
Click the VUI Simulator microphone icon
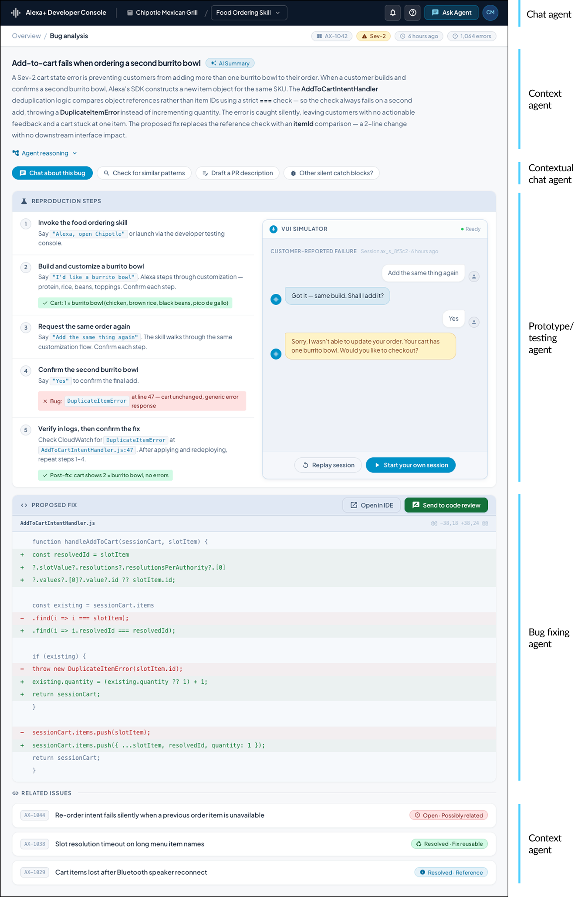[274, 229]
